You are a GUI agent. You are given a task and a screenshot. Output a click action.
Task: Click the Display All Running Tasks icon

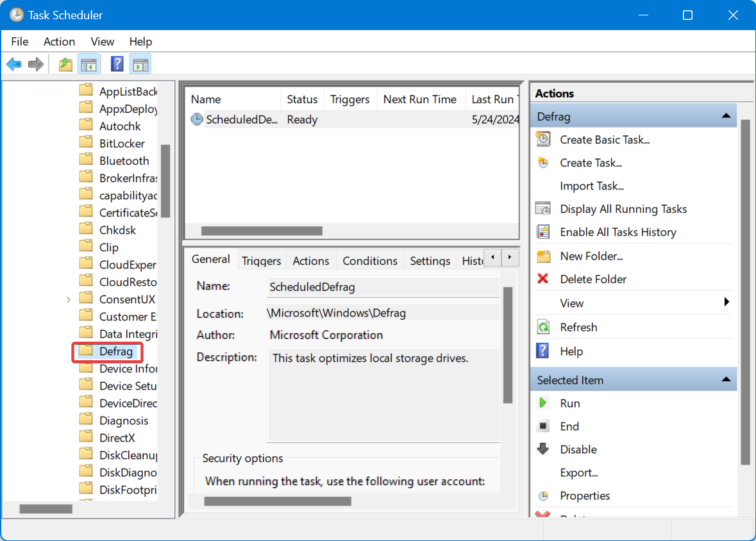pos(543,209)
